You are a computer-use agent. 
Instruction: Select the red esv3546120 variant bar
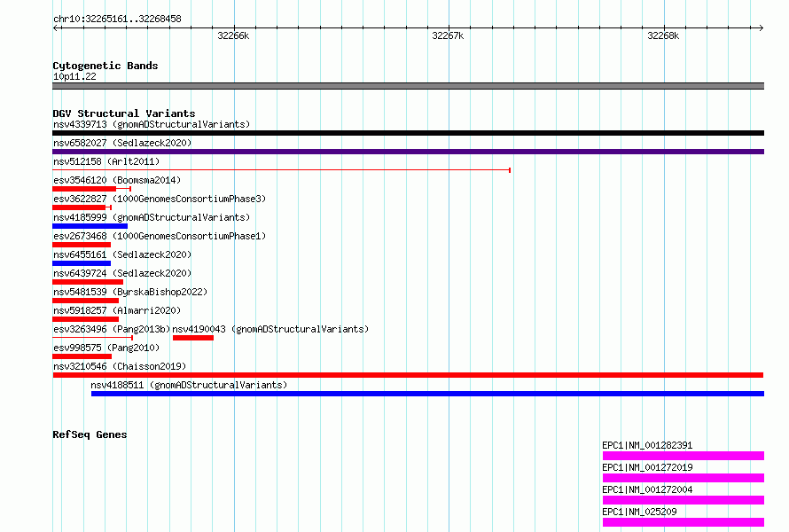click(x=91, y=189)
